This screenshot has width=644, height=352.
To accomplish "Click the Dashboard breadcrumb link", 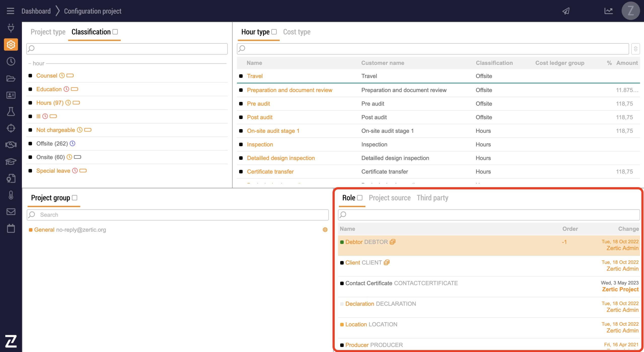I will [36, 11].
